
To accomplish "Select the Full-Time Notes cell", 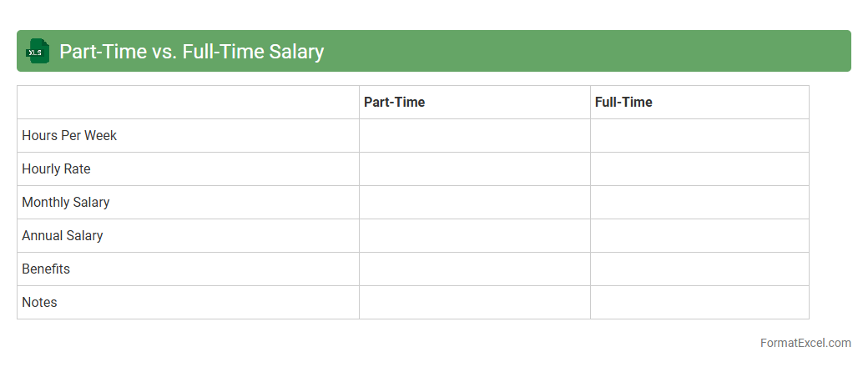I will 699,302.
